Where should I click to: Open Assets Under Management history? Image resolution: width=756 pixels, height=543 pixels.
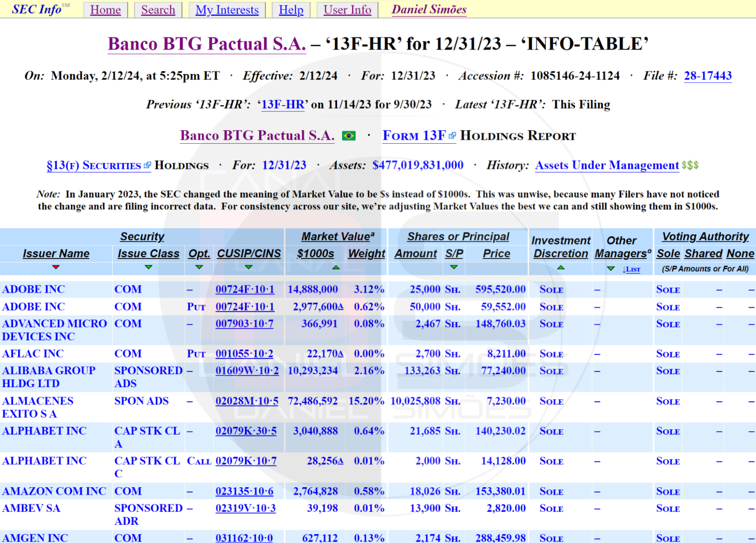coord(607,165)
